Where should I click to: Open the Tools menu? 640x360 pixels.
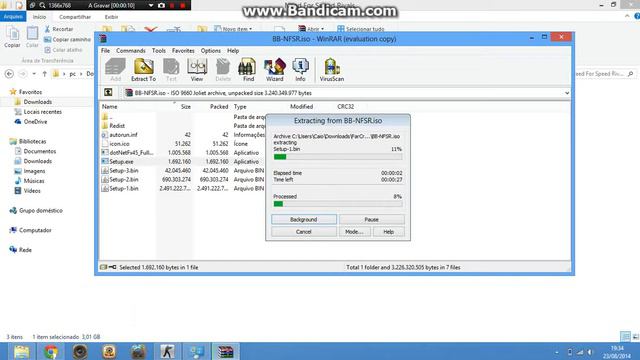click(x=159, y=51)
